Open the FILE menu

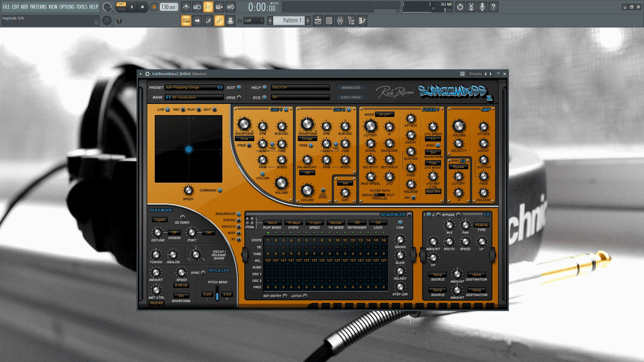coord(6,7)
